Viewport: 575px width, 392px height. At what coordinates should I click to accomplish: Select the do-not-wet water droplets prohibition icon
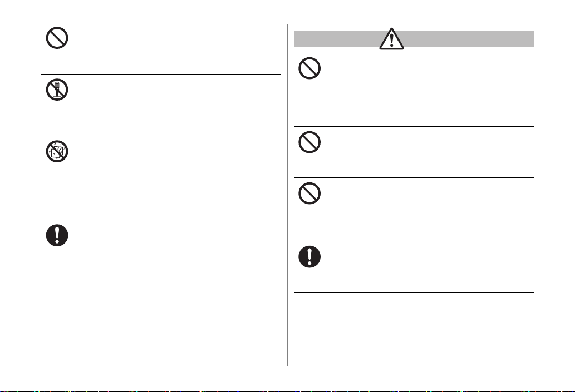[x=57, y=151]
